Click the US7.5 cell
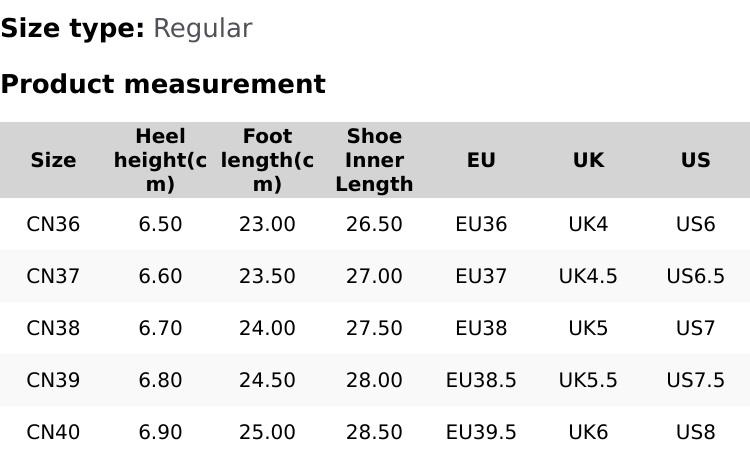This screenshot has height=458, width=750. 695,380
